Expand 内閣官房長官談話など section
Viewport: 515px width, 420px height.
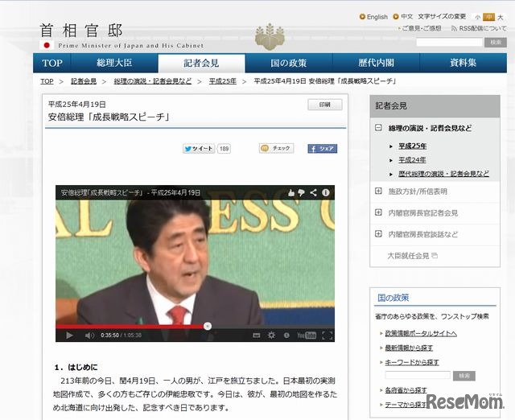tap(378, 234)
